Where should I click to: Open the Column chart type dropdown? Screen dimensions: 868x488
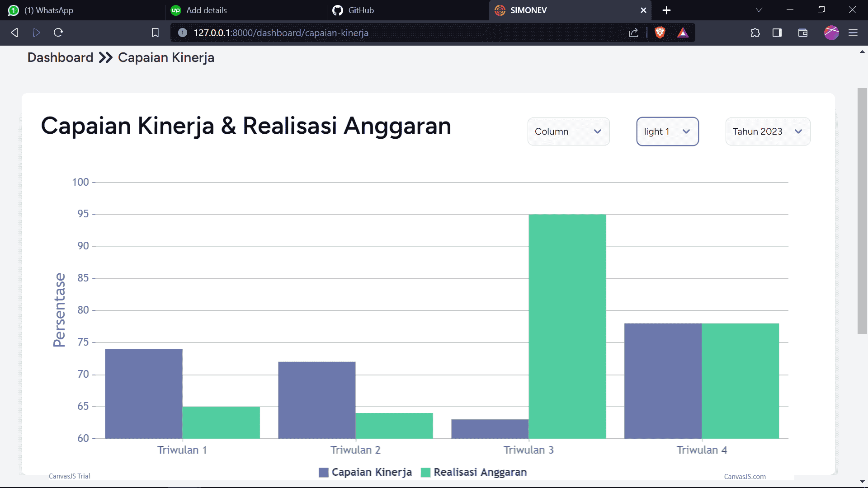[568, 131]
